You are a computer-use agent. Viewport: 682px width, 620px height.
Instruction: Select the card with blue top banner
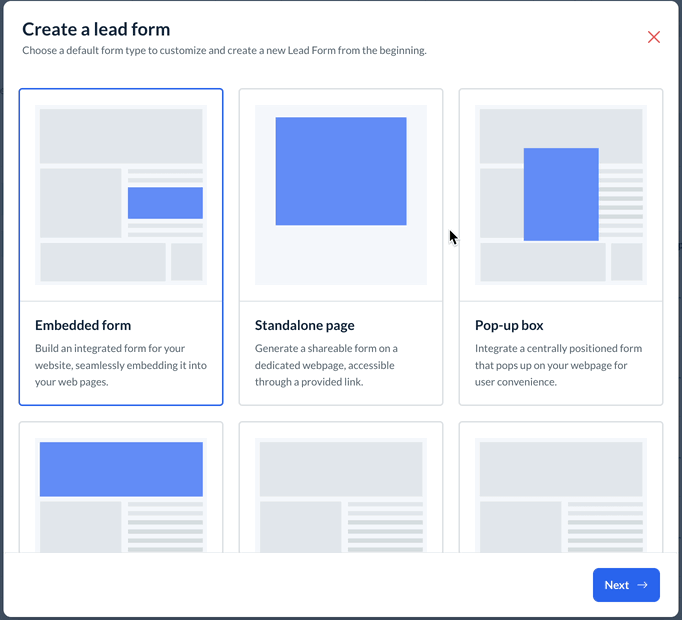[121, 487]
